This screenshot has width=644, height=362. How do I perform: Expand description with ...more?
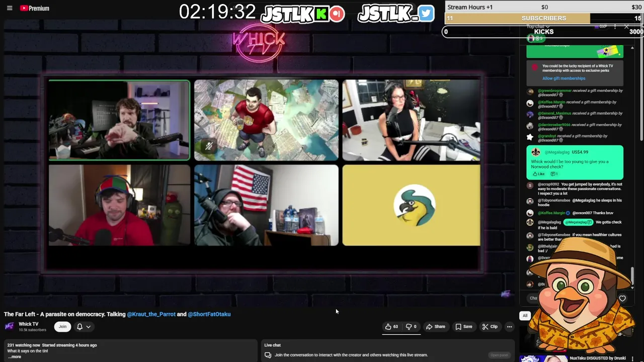14,357
